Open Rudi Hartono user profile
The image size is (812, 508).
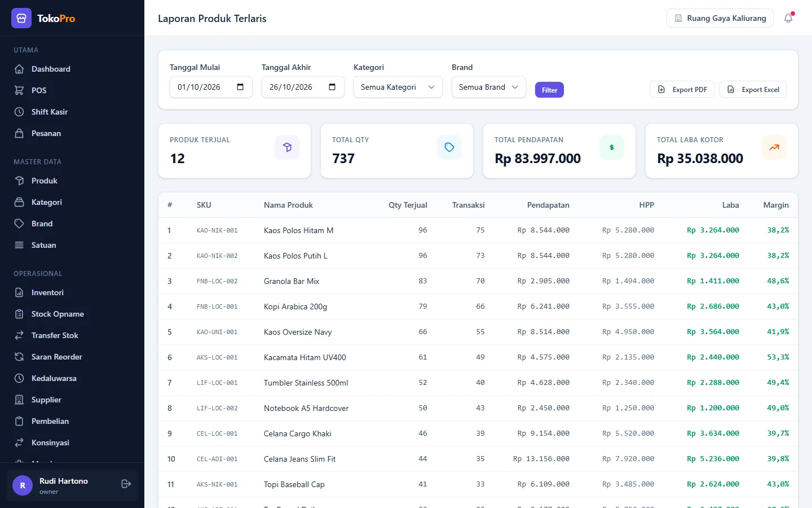(72, 485)
